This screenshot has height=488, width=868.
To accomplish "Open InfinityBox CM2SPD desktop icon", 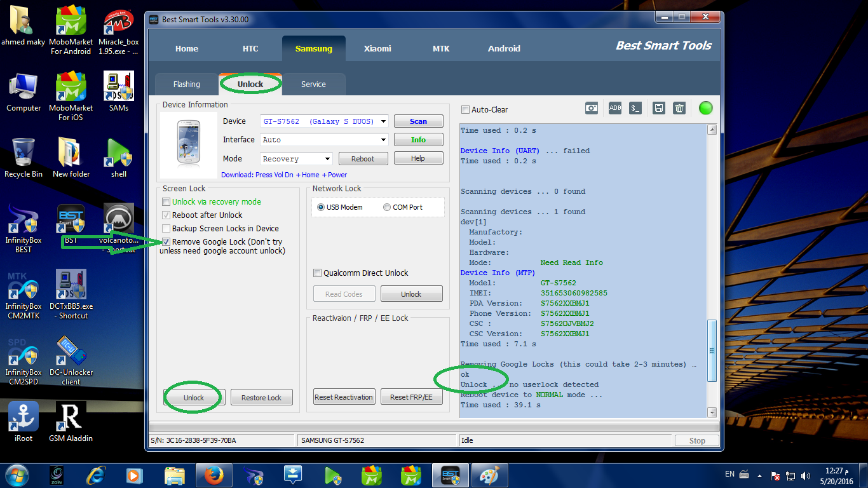I will pos(24,360).
